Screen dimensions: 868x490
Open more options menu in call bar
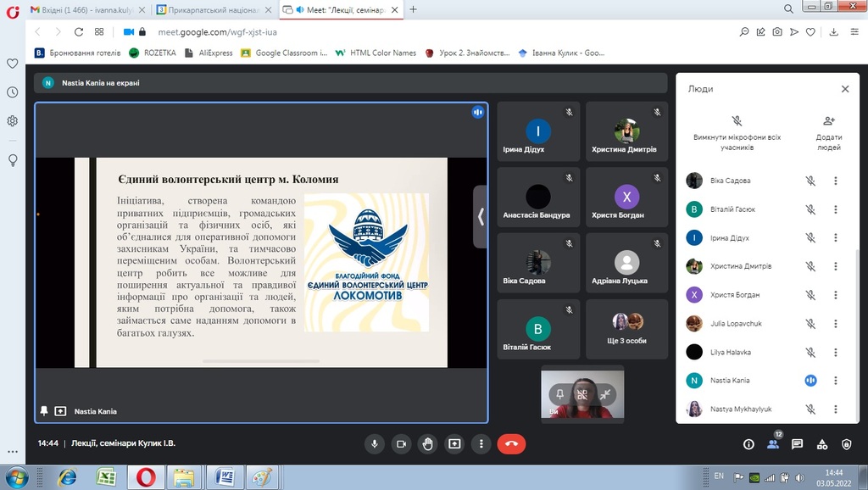coord(481,443)
